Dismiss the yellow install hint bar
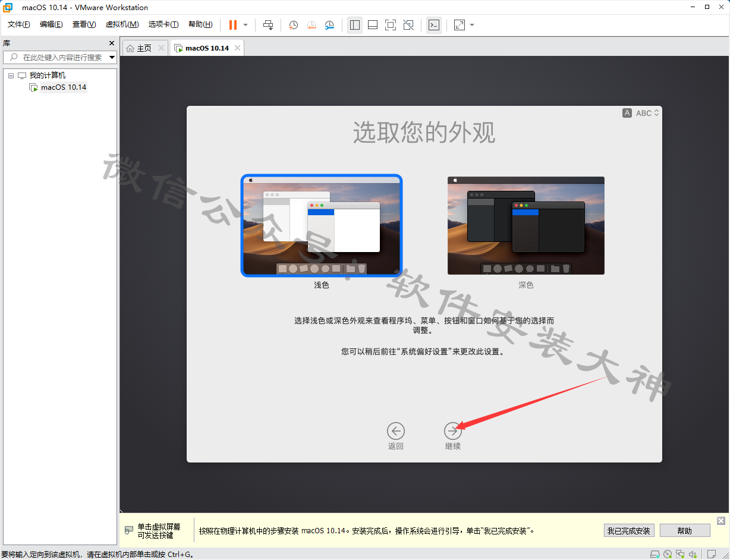This screenshot has width=730, height=560. tap(721, 521)
